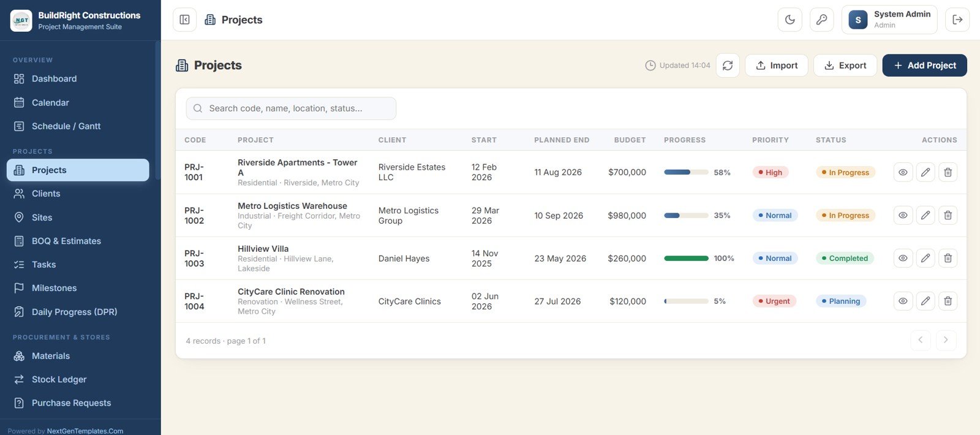Go to next page of records
980x435 pixels.
tap(946, 340)
